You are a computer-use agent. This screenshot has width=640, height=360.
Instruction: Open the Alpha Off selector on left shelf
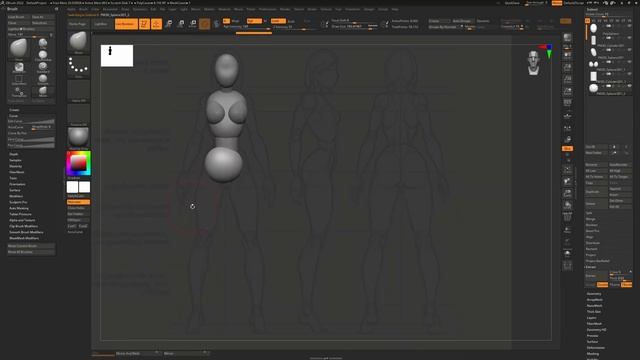[x=78, y=91]
